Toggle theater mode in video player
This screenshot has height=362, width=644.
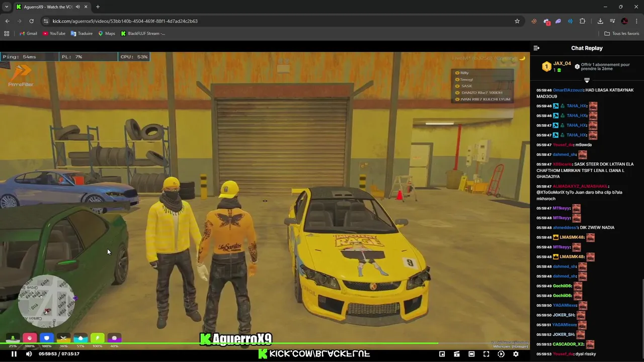click(x=471, y=354)
